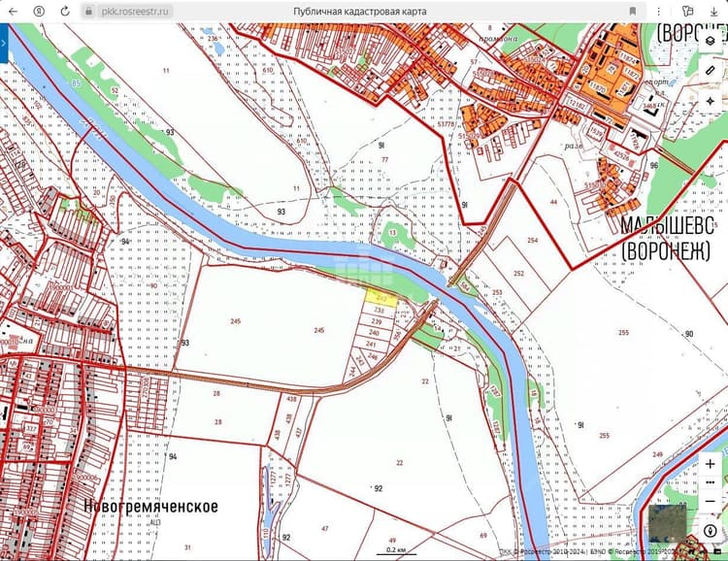
Task: Click the compass locate-me icon
Action: click(710, 531)
